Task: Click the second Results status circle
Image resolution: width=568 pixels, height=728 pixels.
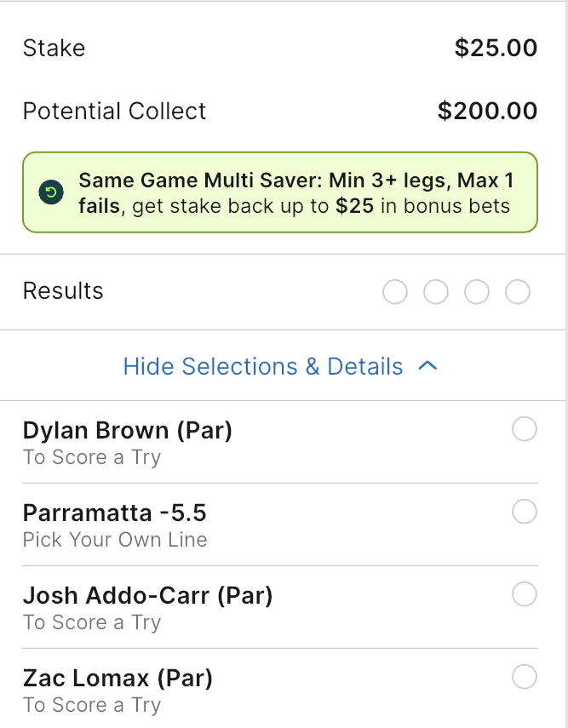Action: click(x=436, y=292)
